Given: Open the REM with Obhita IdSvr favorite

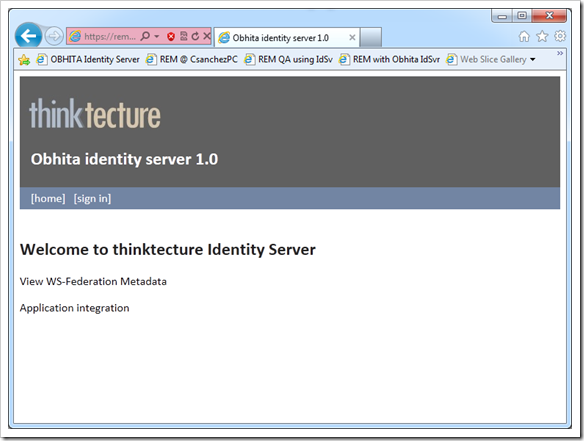Looking at the screenshot, I should 390,60.
